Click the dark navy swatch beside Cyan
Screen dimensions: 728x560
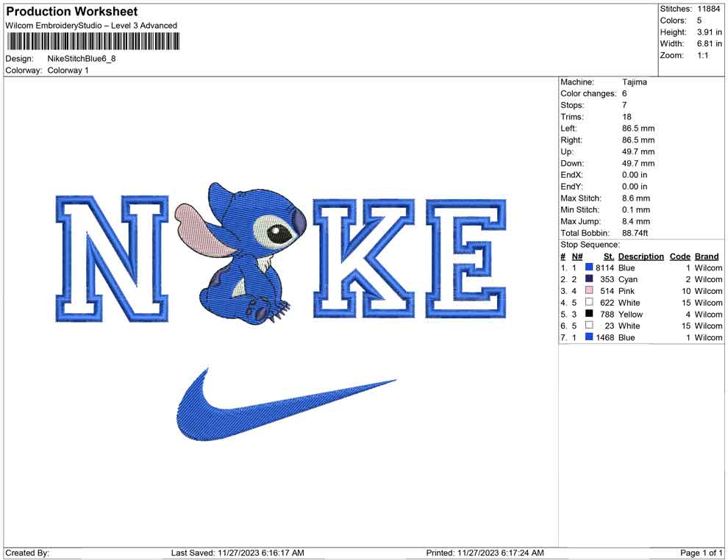[589, 279]
